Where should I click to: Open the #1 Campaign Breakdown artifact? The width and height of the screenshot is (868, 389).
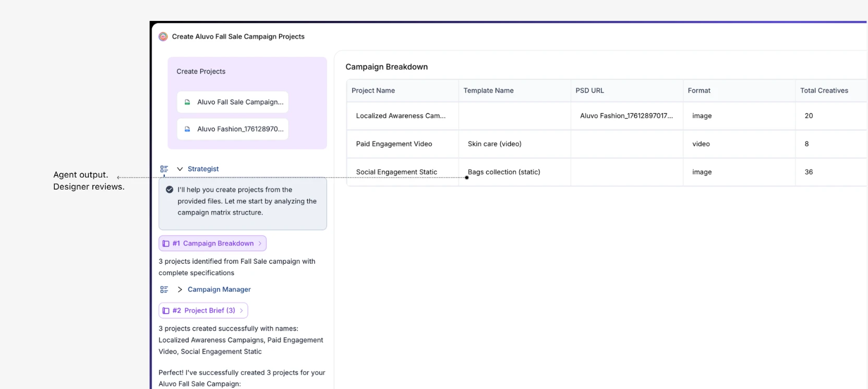(x=212, y=243)
